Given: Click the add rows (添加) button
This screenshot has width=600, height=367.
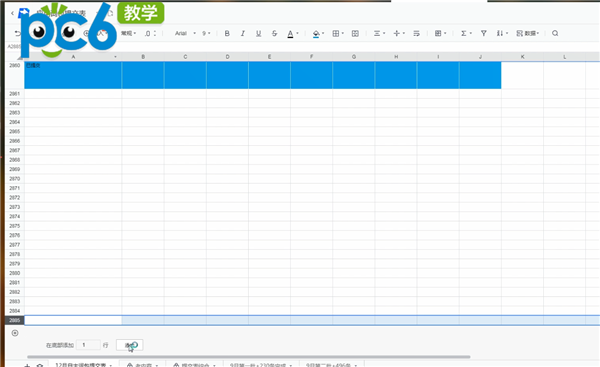Looking at the screenshot, I should click(129, 345).
